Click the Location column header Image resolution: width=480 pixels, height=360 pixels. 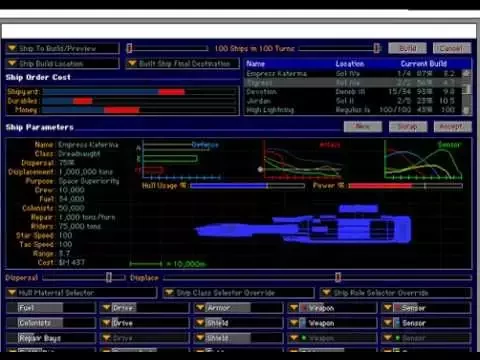point(350,64)
